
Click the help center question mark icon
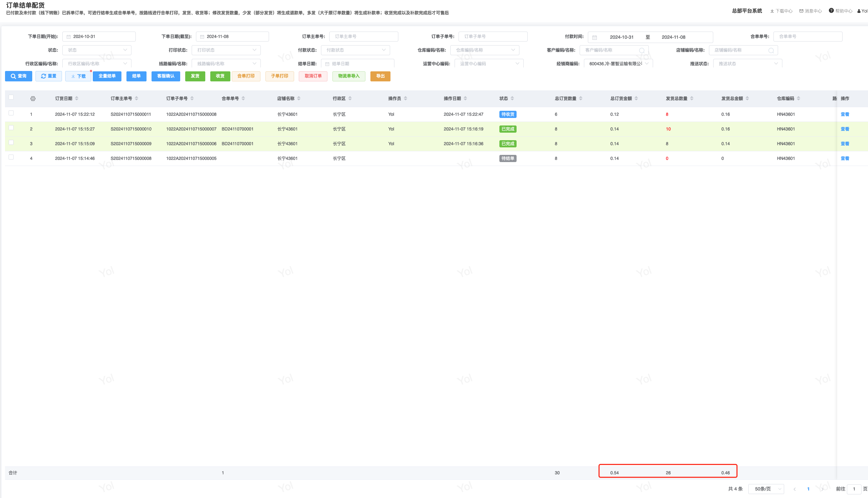click(831, 11)
